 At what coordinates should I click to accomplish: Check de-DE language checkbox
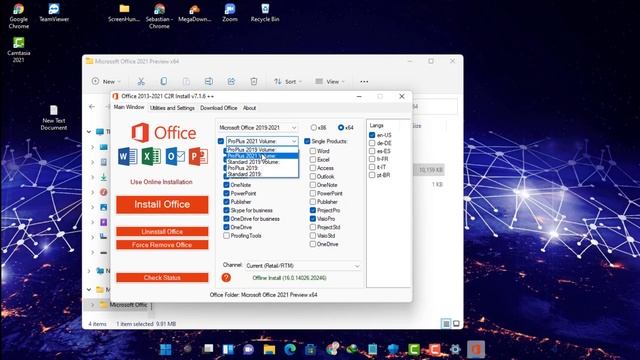tap(372, 143)
